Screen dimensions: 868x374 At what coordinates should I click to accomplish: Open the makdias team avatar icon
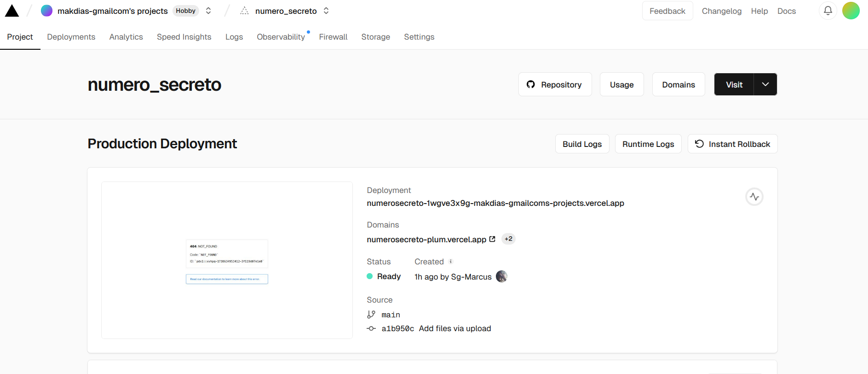tap(46, 11)
